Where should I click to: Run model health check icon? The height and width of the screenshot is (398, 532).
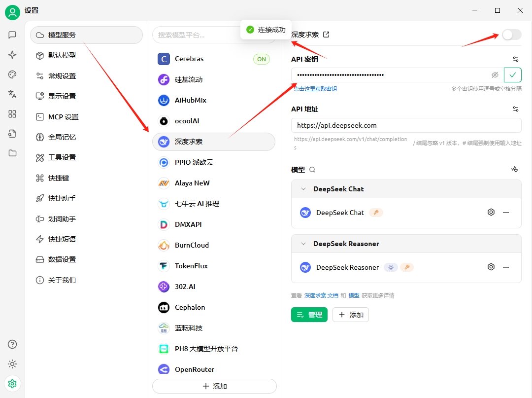pos(515,169)
